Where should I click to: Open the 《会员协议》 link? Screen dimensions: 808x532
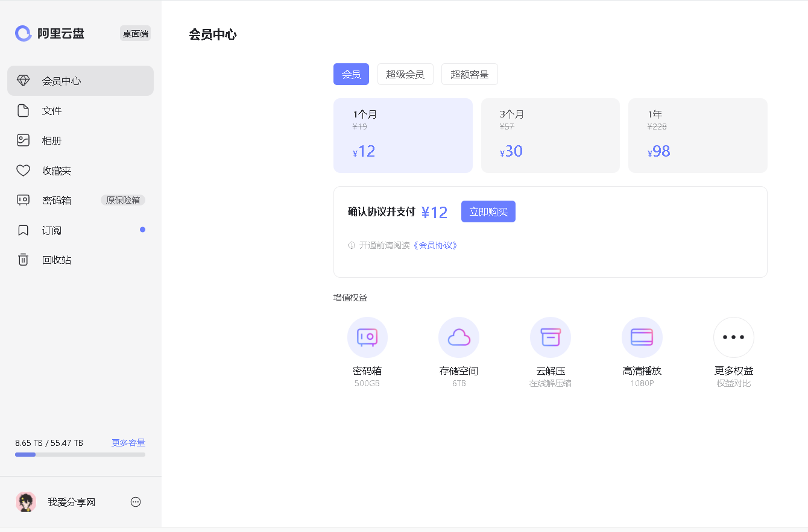(x=436, y=245)
